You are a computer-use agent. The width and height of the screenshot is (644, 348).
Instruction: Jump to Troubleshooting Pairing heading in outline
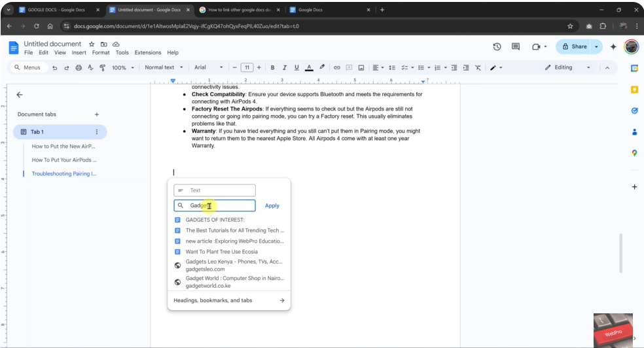pos(64,173)
